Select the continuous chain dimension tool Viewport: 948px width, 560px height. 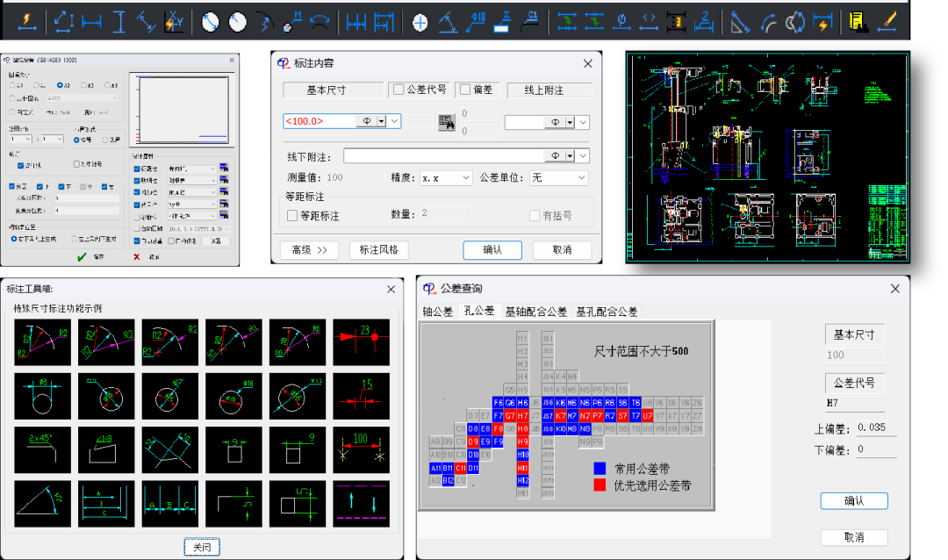(356, 22)
